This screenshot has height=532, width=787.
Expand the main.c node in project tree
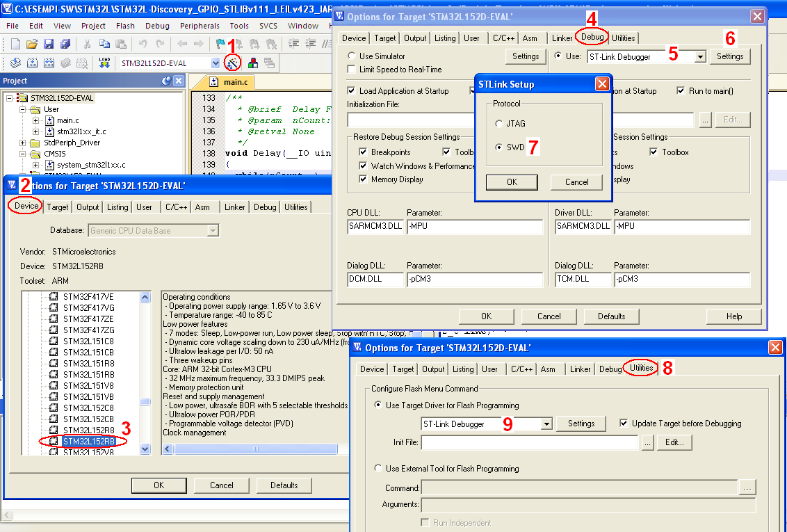pos(35,120)
